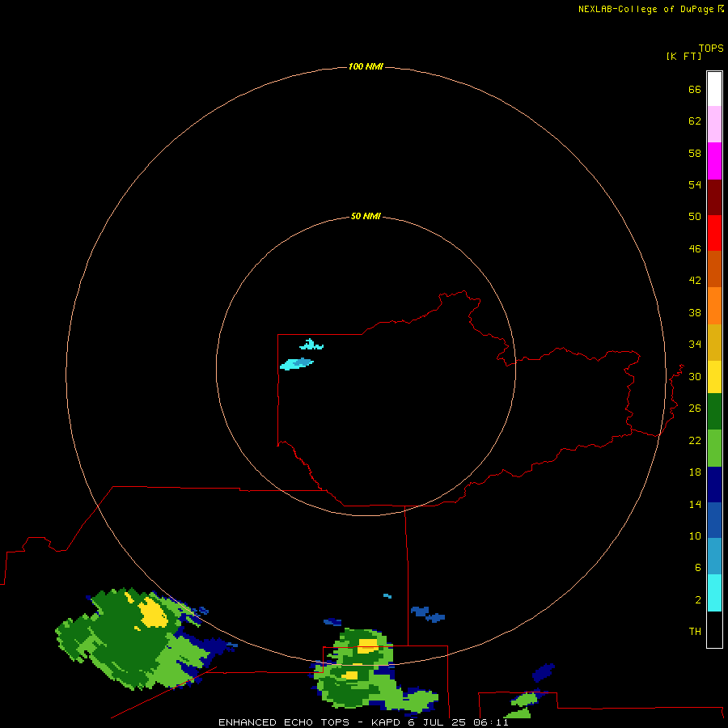This screenshot has width=728, height=728.
Task: Click the TOPS legend title
Action: [711, 48]
